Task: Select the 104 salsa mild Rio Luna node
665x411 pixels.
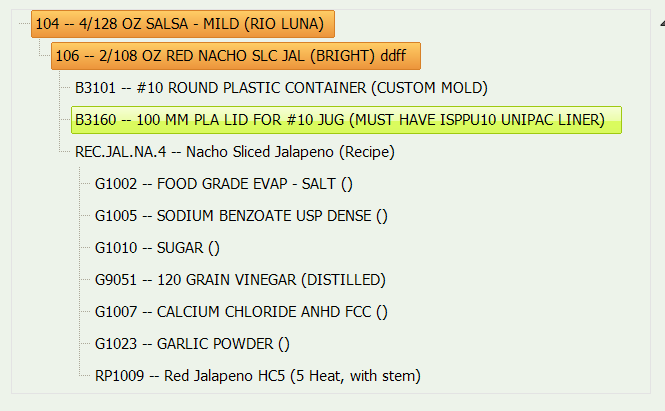Action: coord(183,23)
